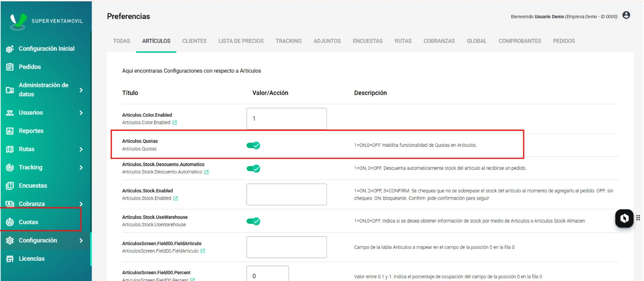Click the Cobranza money icon

tap(10, 204)
